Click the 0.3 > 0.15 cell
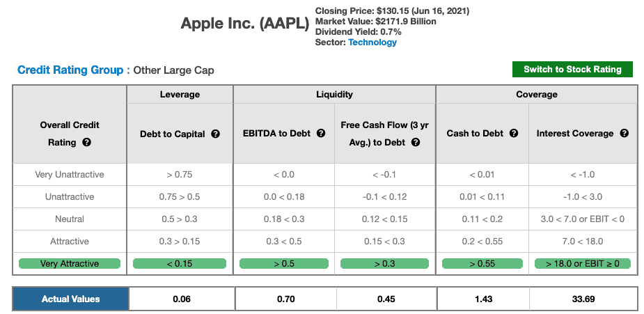Viewport: 644px width, 314px height. [x=180, y=241]
